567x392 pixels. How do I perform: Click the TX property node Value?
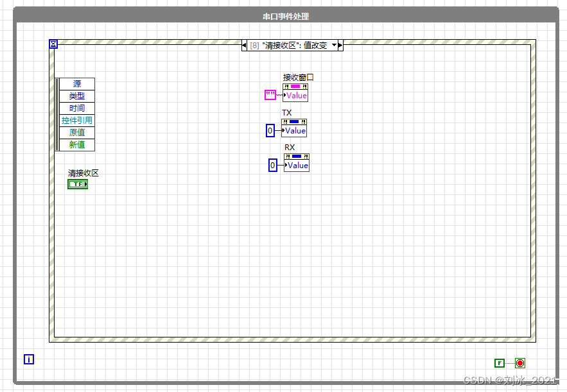294,131
